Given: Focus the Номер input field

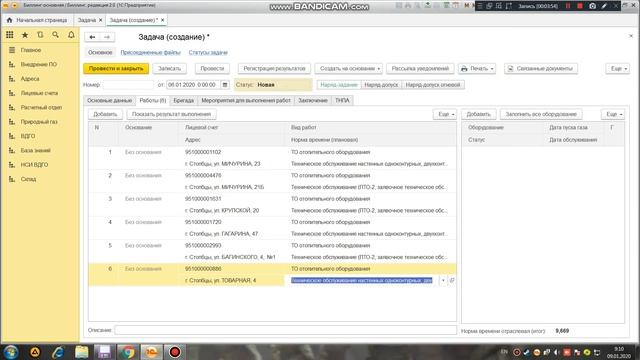Looking at the screenshot, I should click(x=128, y=85).
